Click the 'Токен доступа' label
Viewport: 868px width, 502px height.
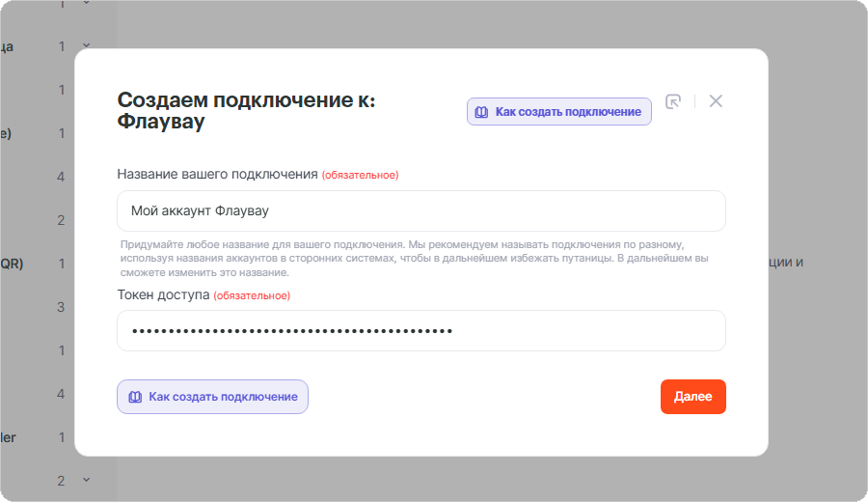[x=163, y=294]
